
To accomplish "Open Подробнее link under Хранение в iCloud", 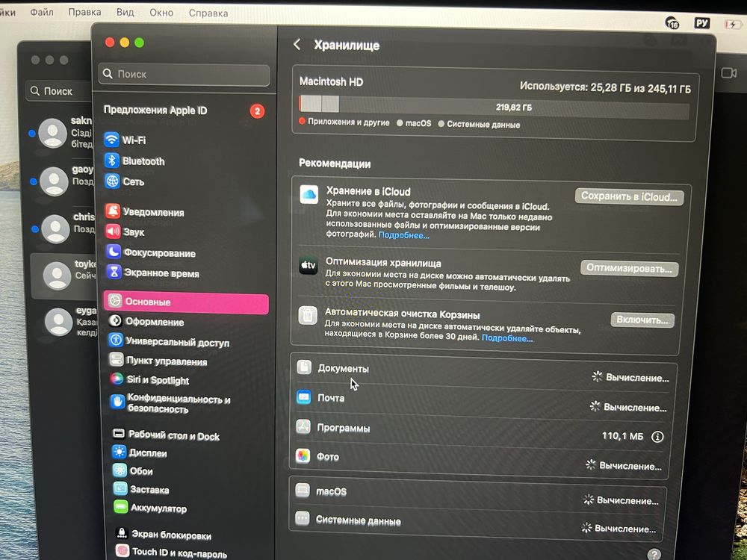I will tap(404, 235).
